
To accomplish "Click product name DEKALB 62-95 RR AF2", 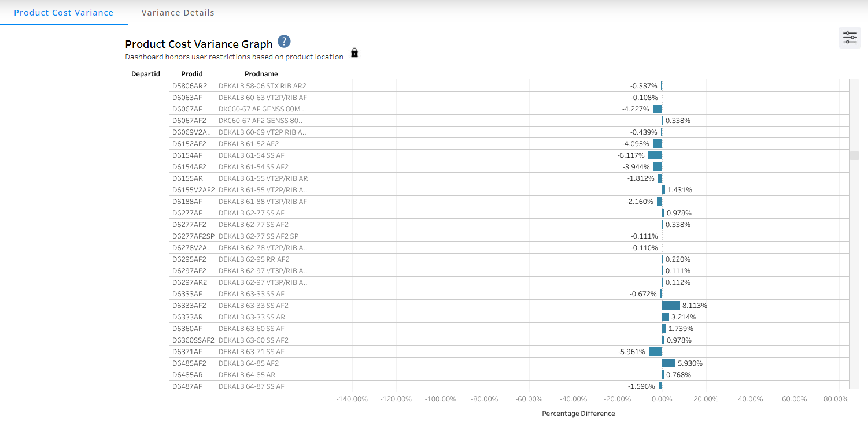I will [x=254, y=259].
